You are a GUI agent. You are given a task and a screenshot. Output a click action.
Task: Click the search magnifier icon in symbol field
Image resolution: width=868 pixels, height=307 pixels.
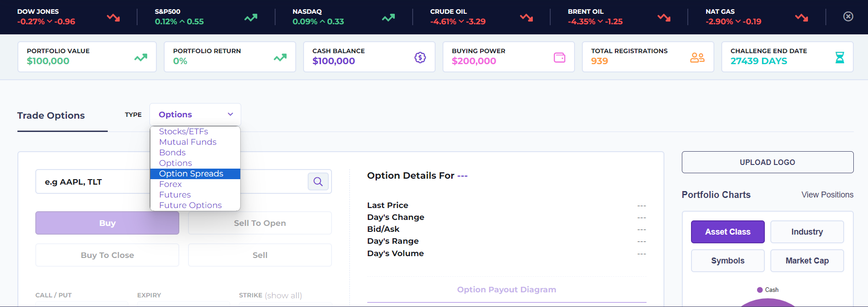point(318,181)
